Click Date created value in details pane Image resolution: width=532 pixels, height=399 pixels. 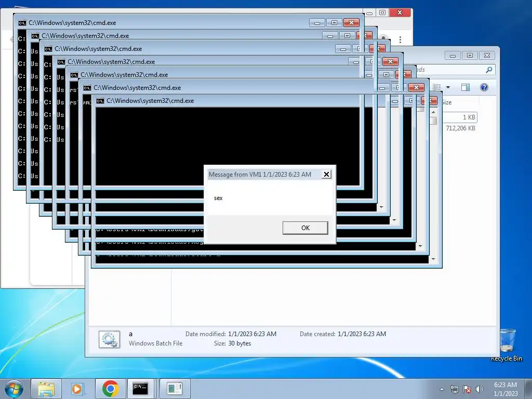[362, 334]
